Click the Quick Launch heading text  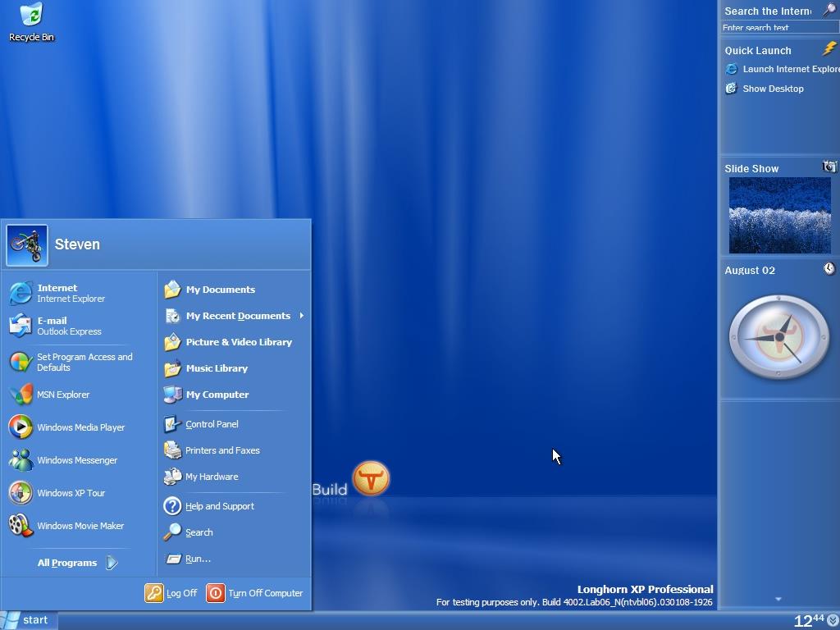[758, 51]
